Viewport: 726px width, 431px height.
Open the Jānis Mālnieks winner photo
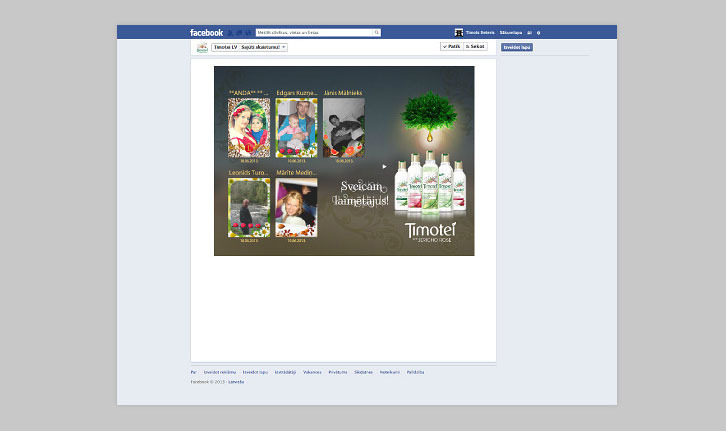[x=344, y=128]
